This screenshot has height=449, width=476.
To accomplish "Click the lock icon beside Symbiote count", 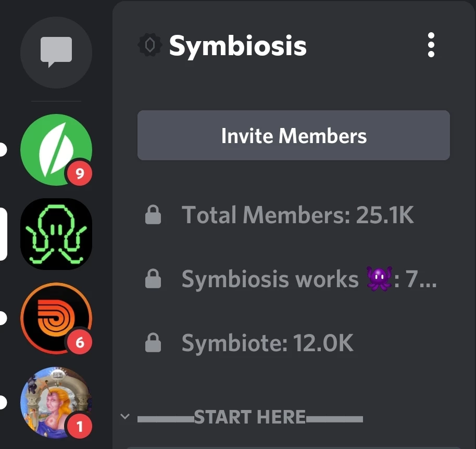I will click(x=153, y=343).
